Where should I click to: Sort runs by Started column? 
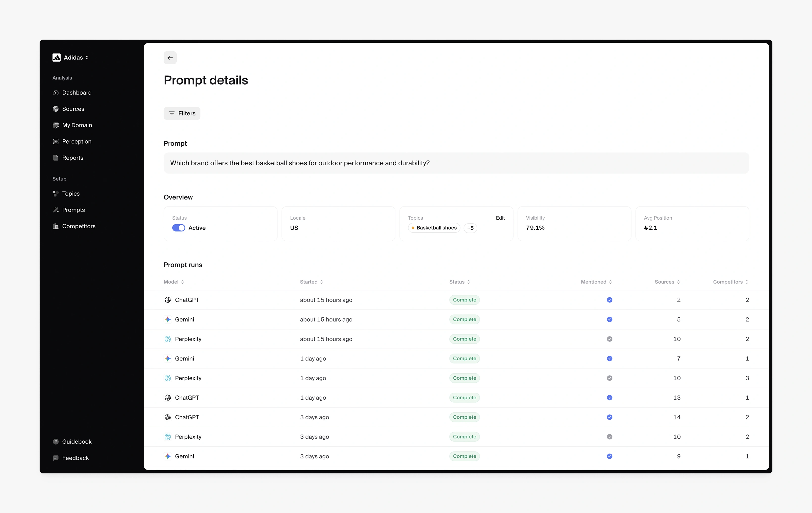point(312,282)
